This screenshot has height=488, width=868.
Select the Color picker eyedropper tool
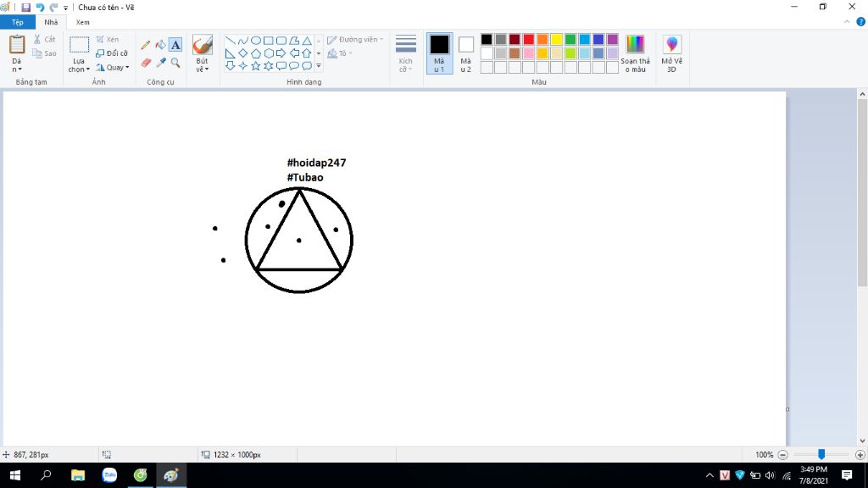[160, 63]
